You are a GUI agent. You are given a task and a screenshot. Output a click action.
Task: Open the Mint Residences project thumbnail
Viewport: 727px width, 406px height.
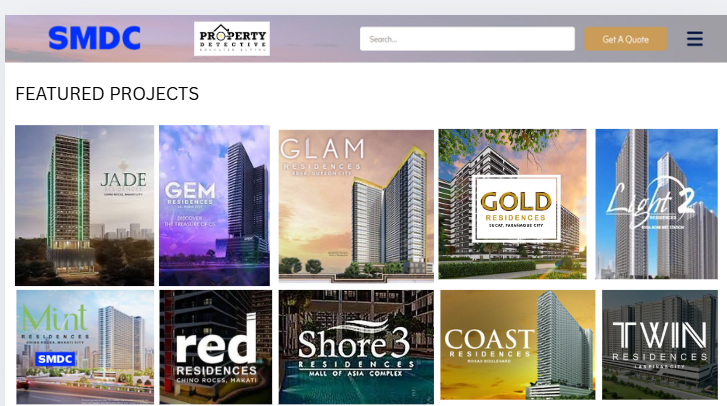point(85,347)
